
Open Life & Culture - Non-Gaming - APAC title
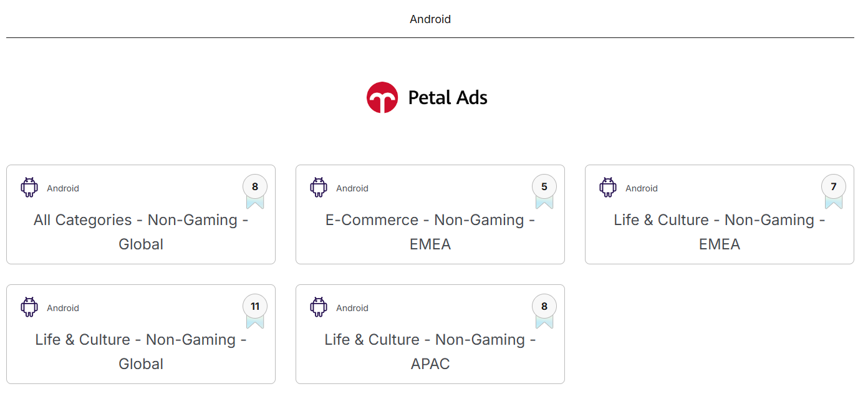430,352
